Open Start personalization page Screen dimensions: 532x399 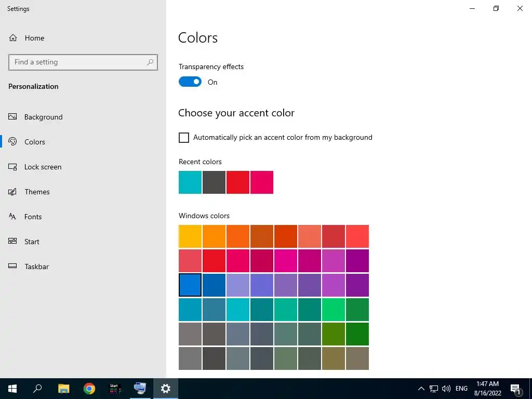pos(32,242)
